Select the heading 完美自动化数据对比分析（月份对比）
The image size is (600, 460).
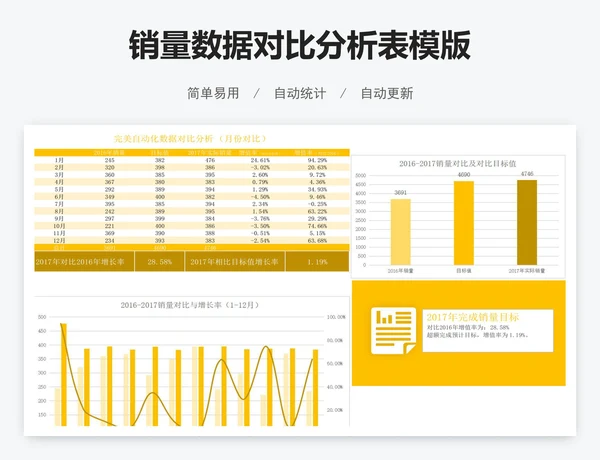190,138
